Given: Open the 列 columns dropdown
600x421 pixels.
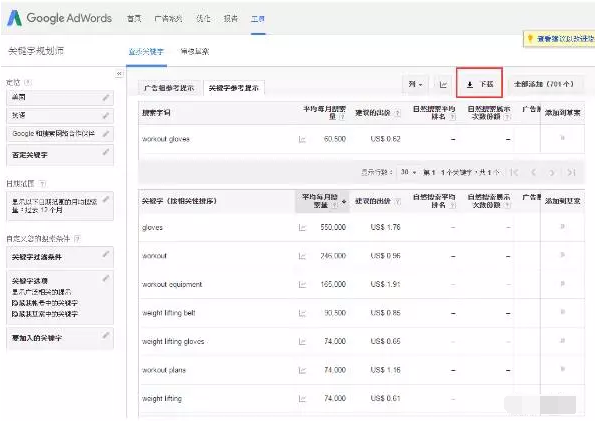Looking at the screenshot, I should click(416, 85).
